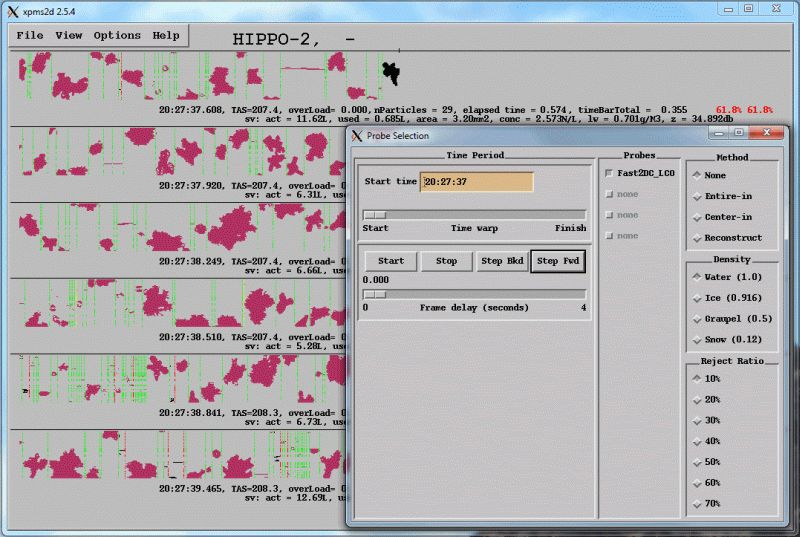
Task: Click the Time warp slider handle
Action: coord(375,214)
